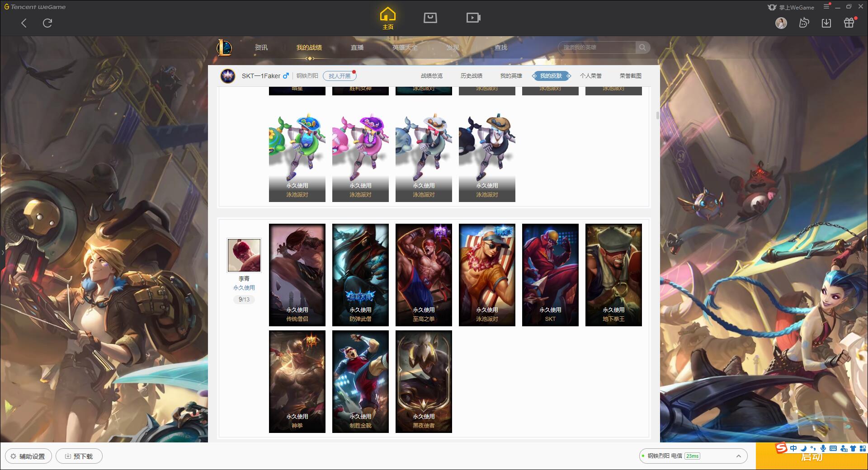Open the 神拳 skin card

click(x=297, y=381)
